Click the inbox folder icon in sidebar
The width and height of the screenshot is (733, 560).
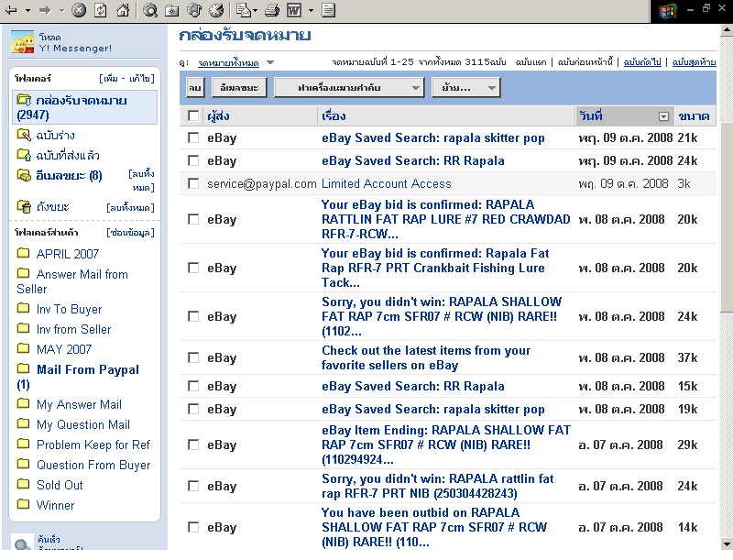coord(24,100)
